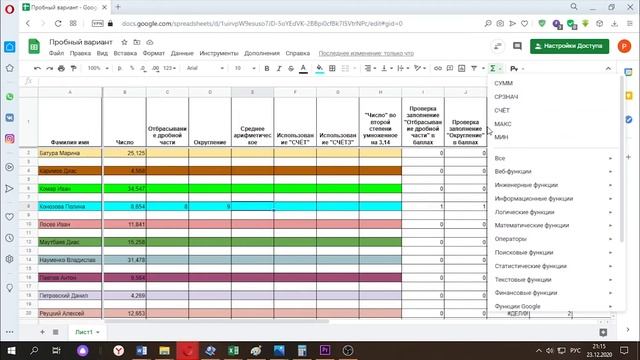This screenshot has height=360, width=640.
Task: Open horizontal align dropdown
Action: pos(370,68)
